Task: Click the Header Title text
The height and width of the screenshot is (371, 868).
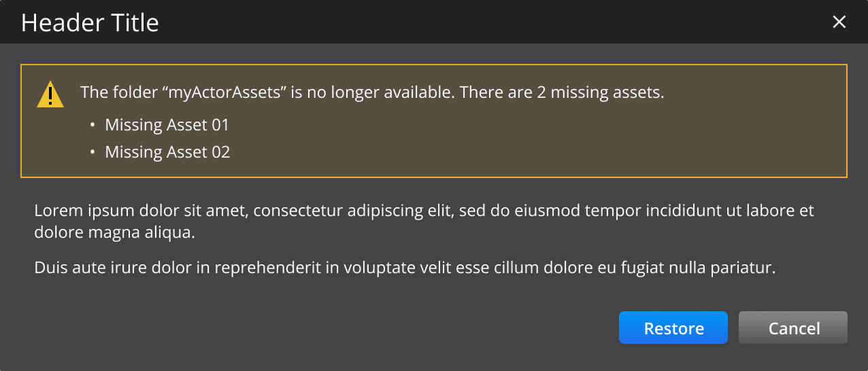Action: click(x=90, y=23)
